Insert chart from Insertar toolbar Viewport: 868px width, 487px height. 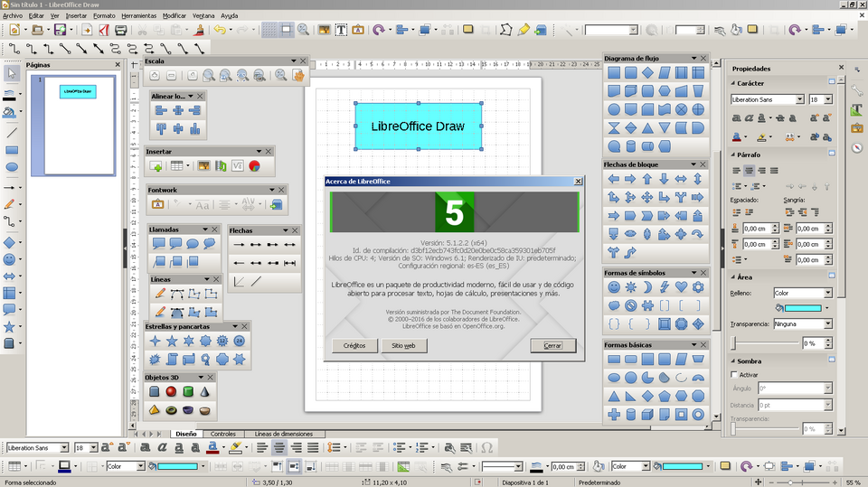pyautogui.click(x=255, y=166)
